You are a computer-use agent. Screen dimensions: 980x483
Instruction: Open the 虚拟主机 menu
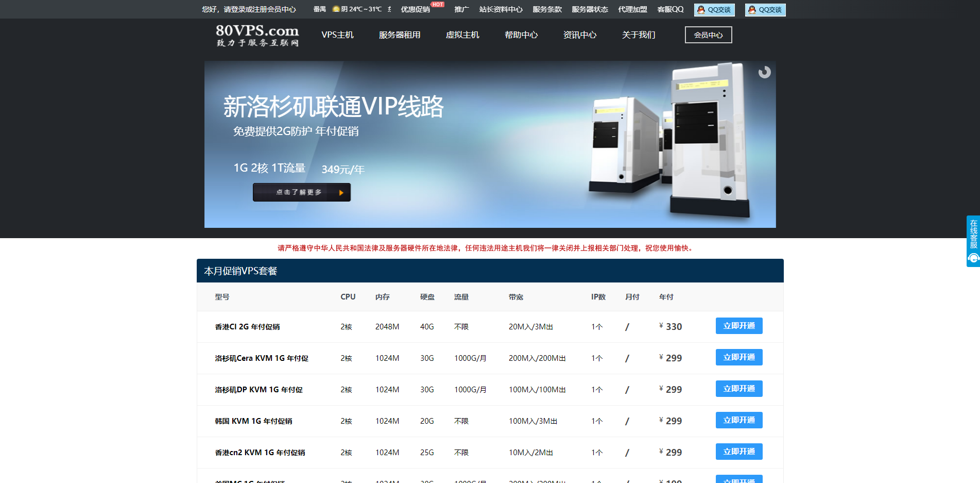462,35
